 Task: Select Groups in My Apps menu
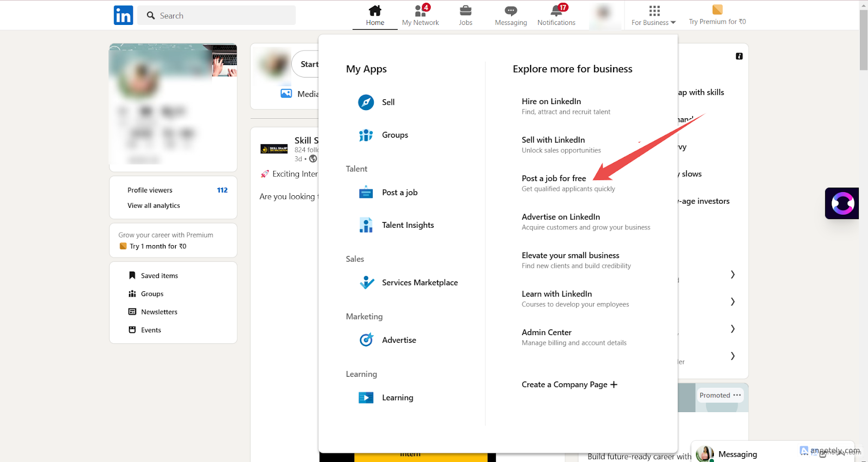coord(395,135)
